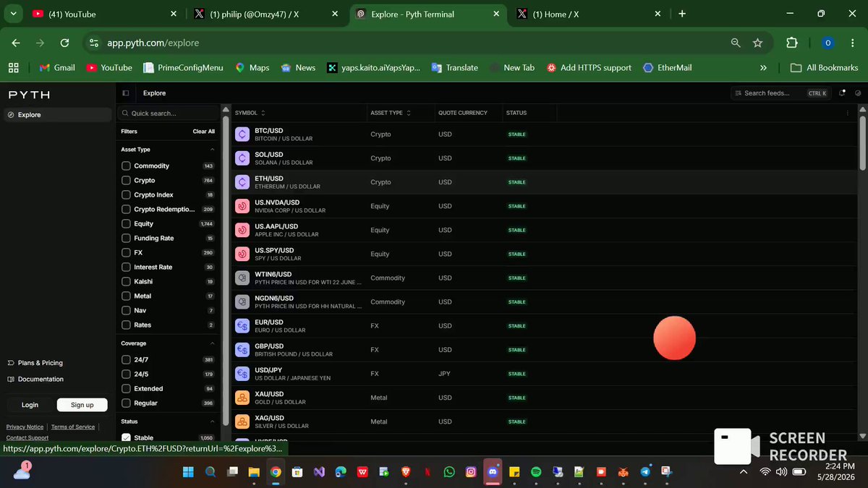Click the US.AAPL/USD equity icon
The image size is (868, 488).
[242, 230]
